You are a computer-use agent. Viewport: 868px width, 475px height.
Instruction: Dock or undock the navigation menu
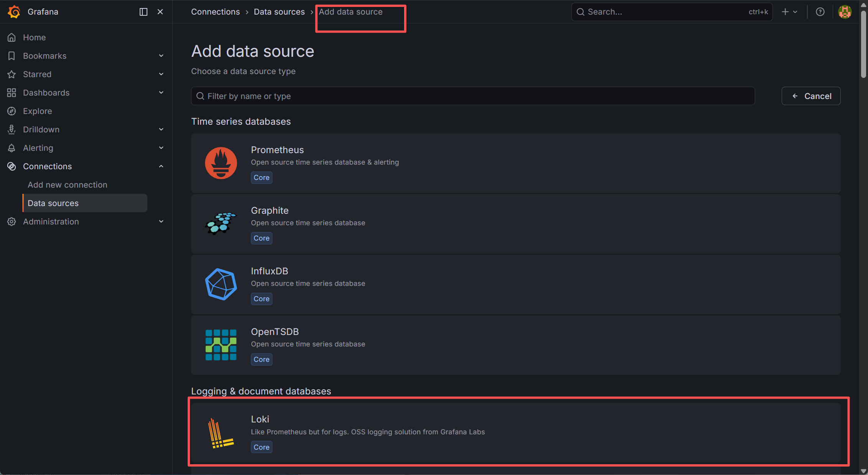[x=144, y=12]
